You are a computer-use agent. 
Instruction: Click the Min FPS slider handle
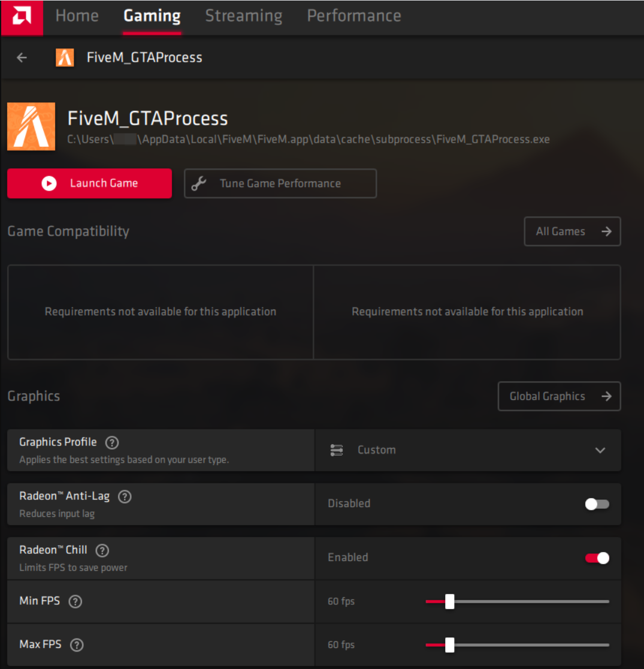450,601
